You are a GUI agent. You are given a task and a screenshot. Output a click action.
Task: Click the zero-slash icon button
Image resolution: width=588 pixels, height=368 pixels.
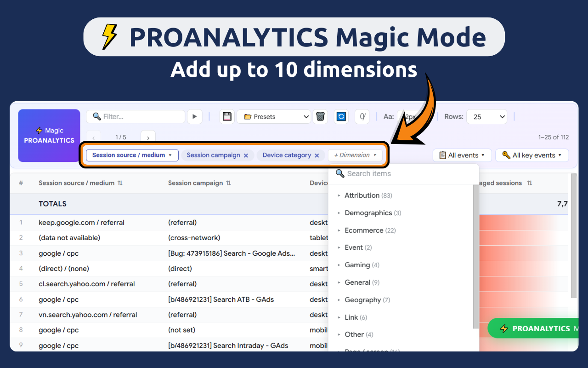(x=362, y=116)
